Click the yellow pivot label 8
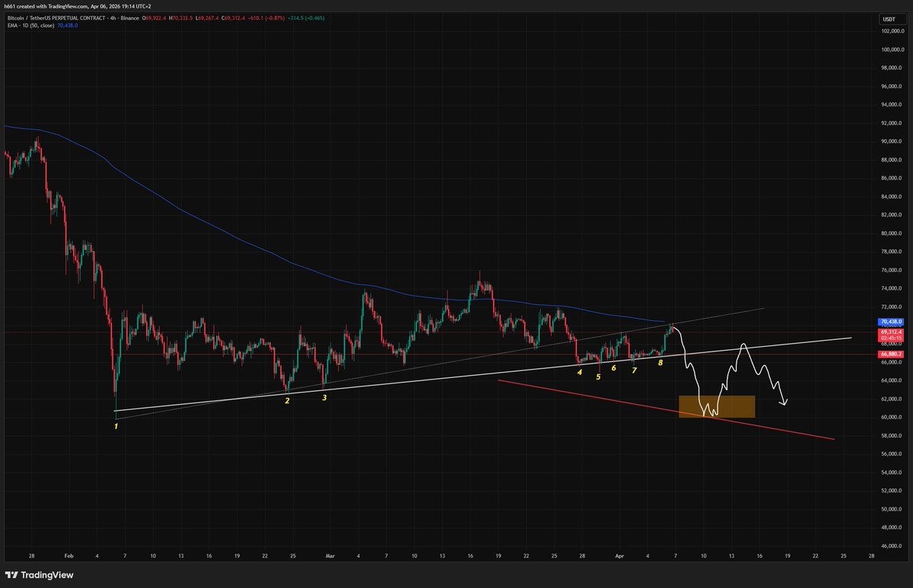 (x=660, y=363)
